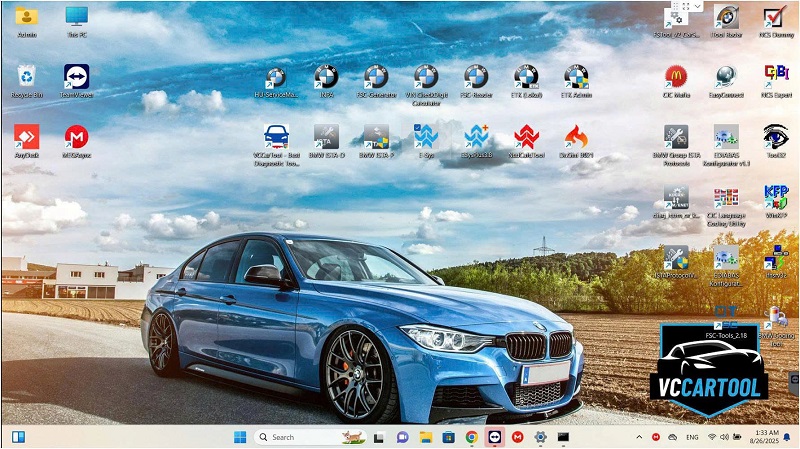The image size is (800, 449).
Task: Launch the BMW Coding Tool shortcut
Action: [x=776, y=327]
